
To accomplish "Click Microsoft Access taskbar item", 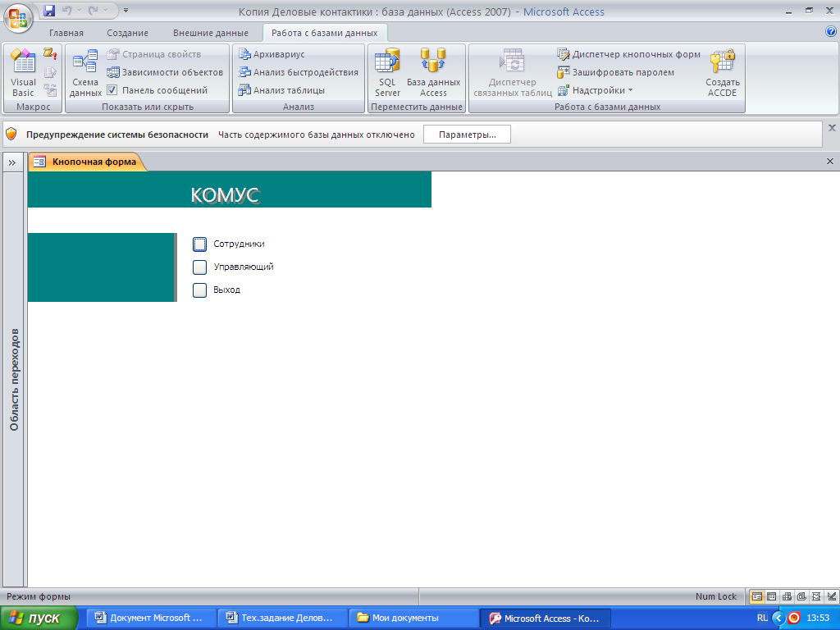I will (546, 619).
